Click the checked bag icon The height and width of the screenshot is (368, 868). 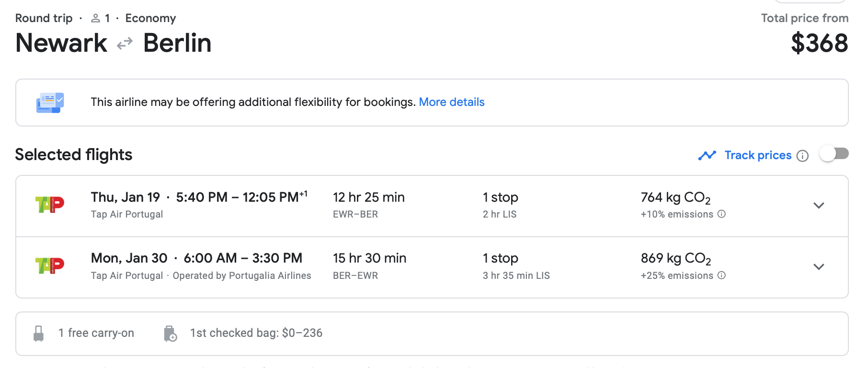click(x=170, y=333)
